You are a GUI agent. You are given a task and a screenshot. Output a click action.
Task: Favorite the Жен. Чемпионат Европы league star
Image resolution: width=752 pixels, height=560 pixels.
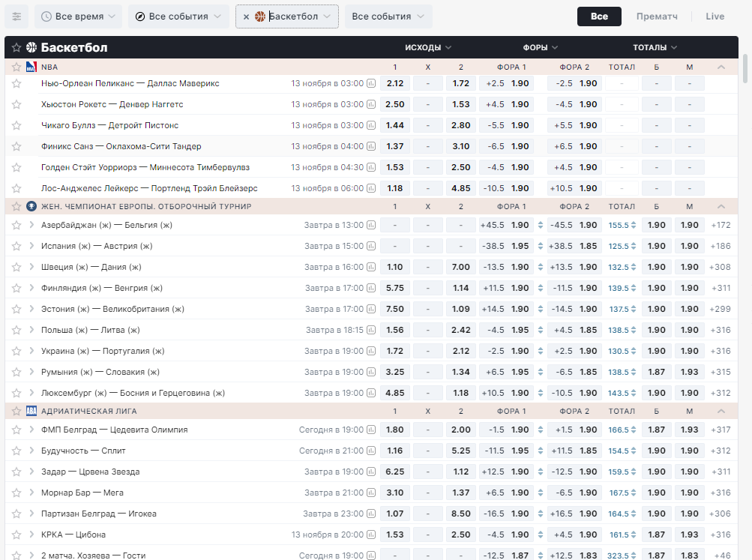tap(16, 207)
